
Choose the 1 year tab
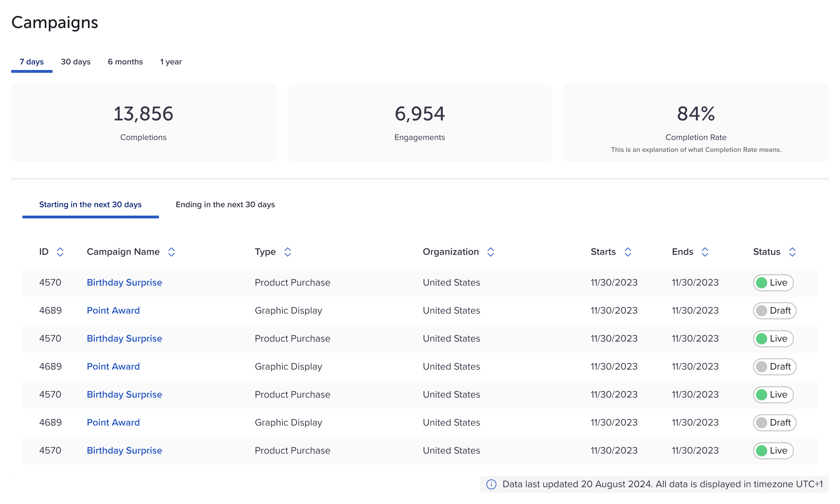coord(171,62)
